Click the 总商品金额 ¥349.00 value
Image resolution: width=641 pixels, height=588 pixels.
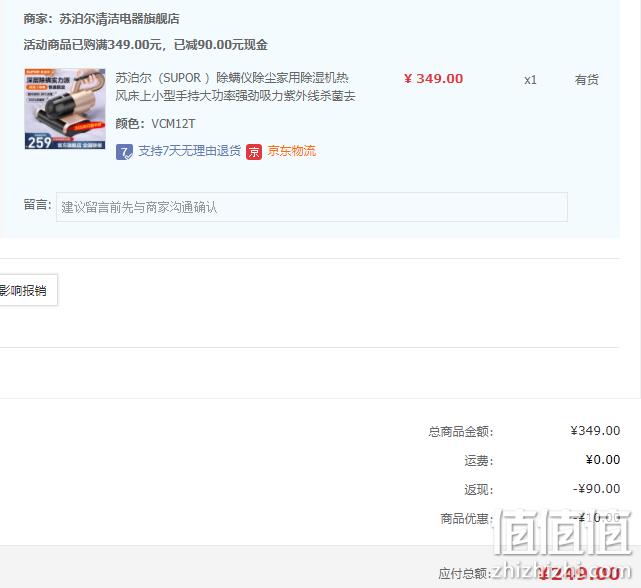pyautogui.click(x=595, y=431)
